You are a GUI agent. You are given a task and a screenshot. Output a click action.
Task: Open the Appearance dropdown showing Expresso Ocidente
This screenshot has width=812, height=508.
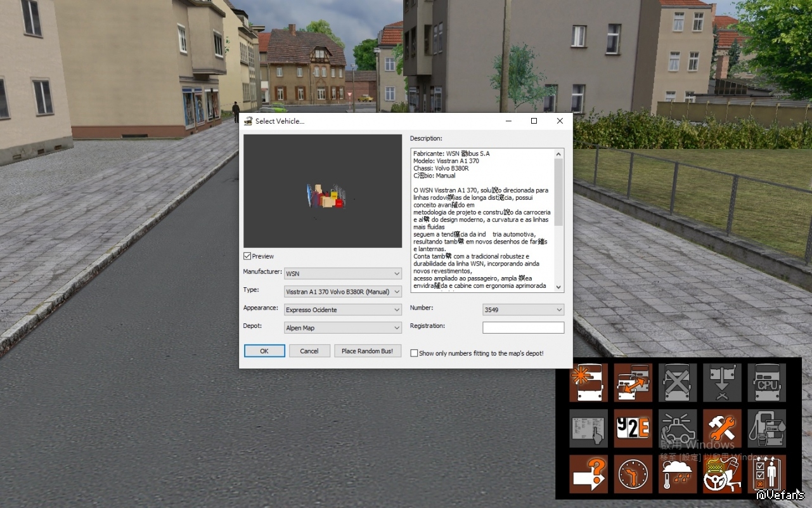point(343,309)
